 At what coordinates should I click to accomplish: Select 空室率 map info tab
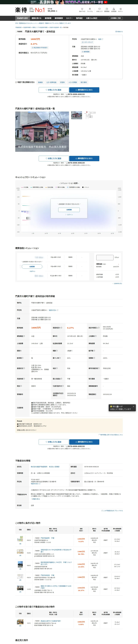point(62,82)
